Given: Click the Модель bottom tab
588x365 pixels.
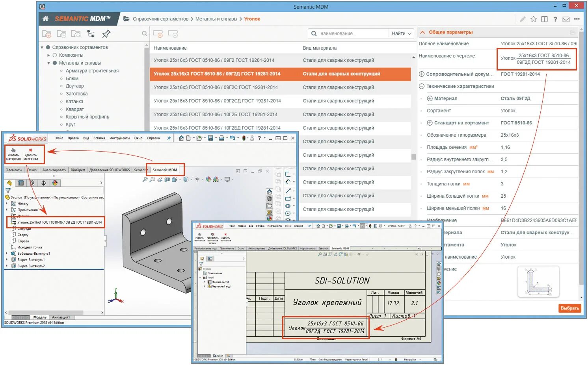Looking at the screenshot, I should pos(40,317).
